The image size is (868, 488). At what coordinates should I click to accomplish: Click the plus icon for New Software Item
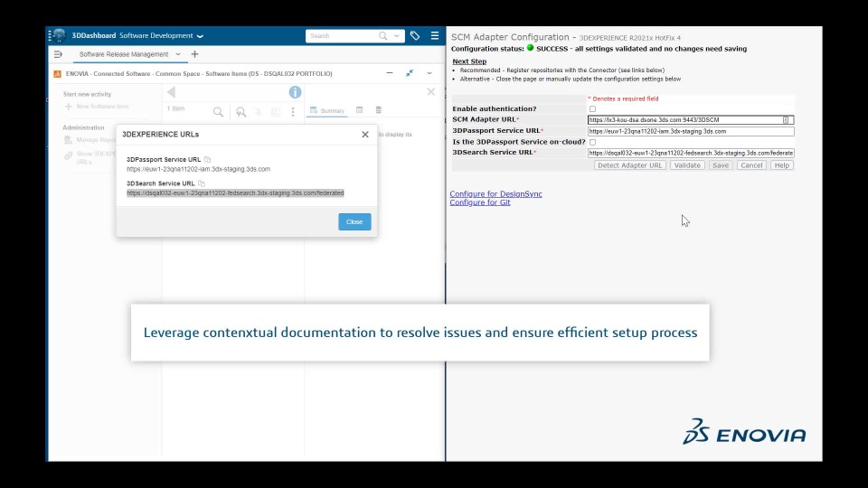coord(68,107)
